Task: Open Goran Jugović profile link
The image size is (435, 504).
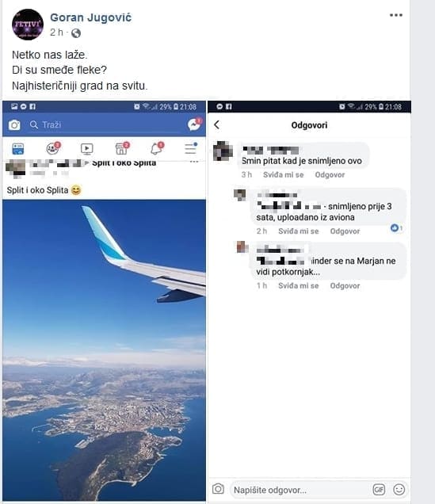Action: pyautogui.click(x=91, y=17)
